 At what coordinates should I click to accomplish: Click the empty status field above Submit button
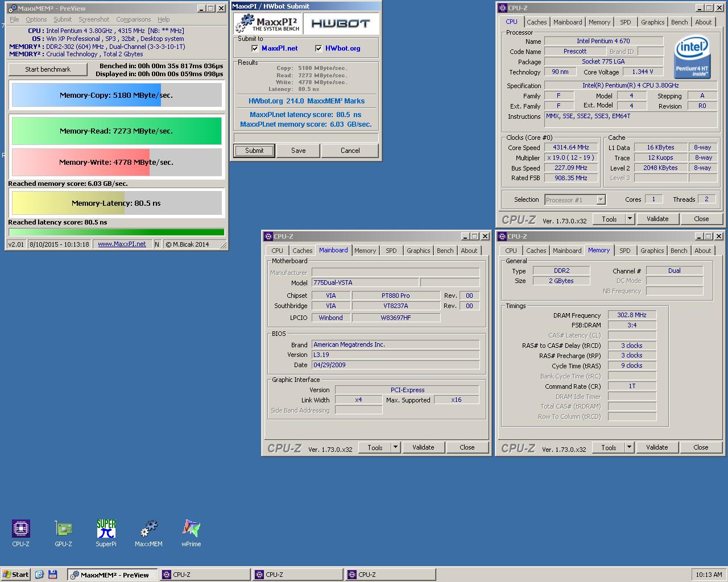[x=306, y=138]
